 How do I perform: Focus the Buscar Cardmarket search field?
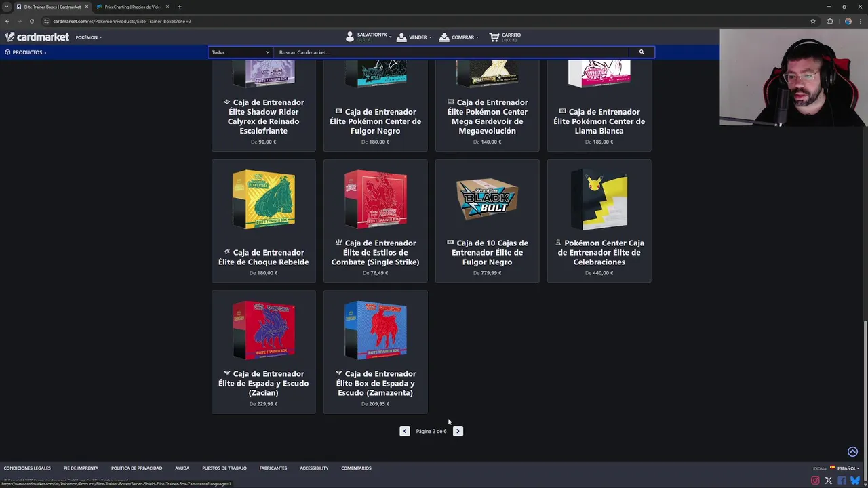(x=451, y=52)
